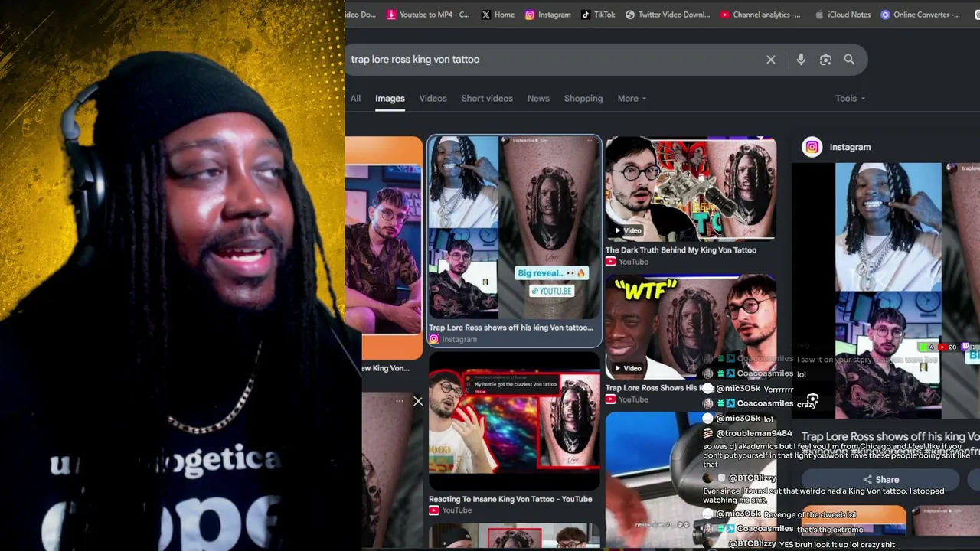980x551 pixels.
Task: Open the Short videos tab
Action: click(x=487, y=99)
